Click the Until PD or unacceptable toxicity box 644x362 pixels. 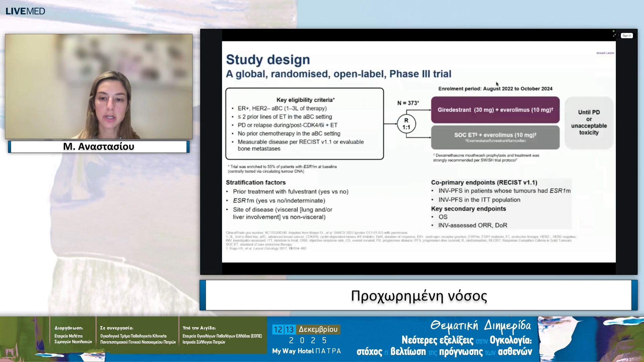pyautogui.click(x=589, y=122)
